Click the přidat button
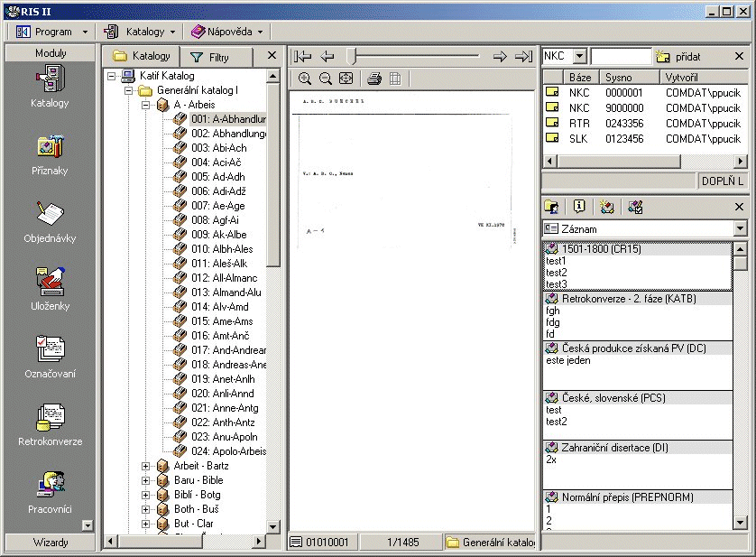 678,57
